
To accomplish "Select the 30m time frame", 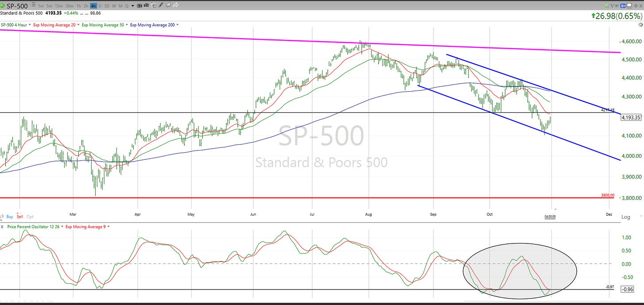I will tap(69, 6).
